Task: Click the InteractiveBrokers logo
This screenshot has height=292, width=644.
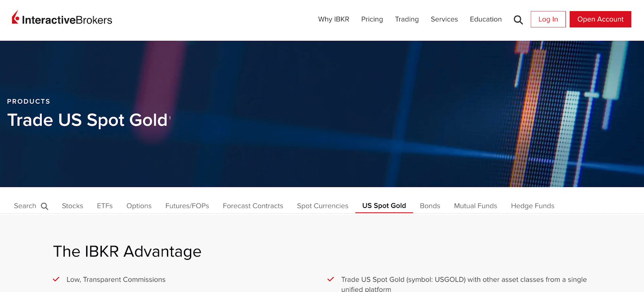Action: coord(62,18)
